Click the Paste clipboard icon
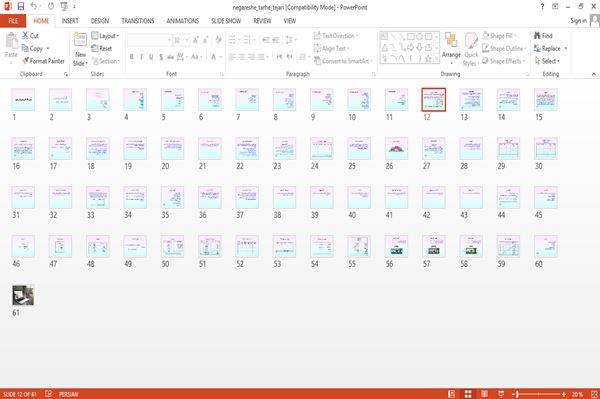 click(11, 41)
